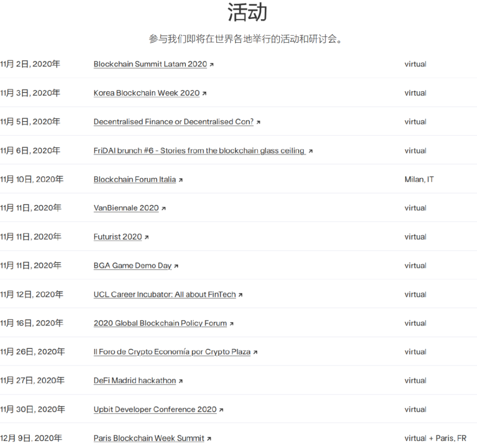This screenshot has height=448, width=477.
Task: Open 2020 Global Blockchain Policy Forum link
Action: point(160,323)
